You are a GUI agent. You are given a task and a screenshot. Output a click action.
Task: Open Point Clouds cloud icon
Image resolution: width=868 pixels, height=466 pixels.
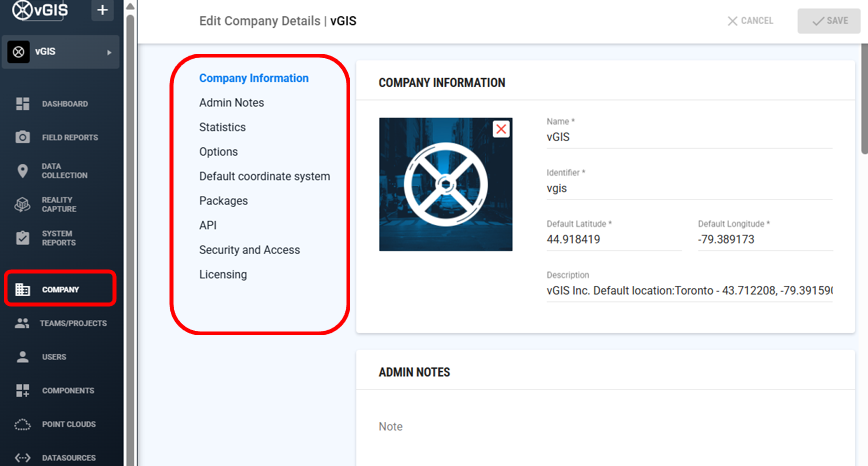(23, 424)
